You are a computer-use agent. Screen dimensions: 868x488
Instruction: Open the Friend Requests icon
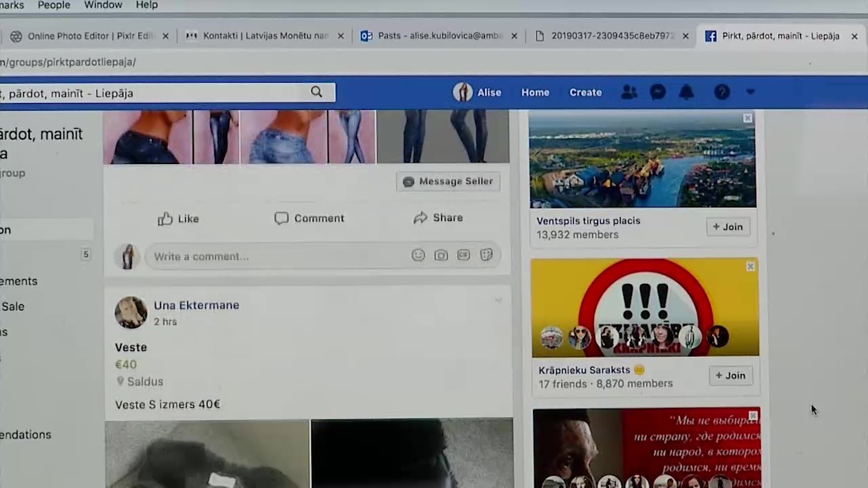tap(629, 92)
